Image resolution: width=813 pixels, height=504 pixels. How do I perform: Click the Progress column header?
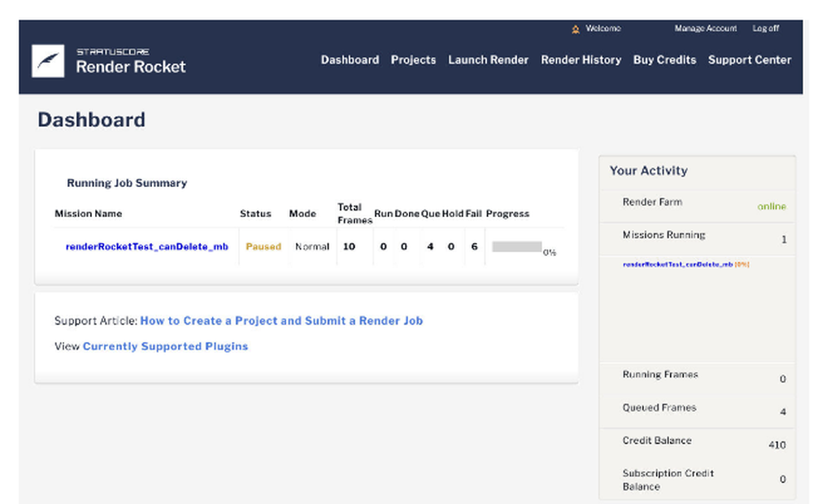pyautogui.click(x=507, y=214)
